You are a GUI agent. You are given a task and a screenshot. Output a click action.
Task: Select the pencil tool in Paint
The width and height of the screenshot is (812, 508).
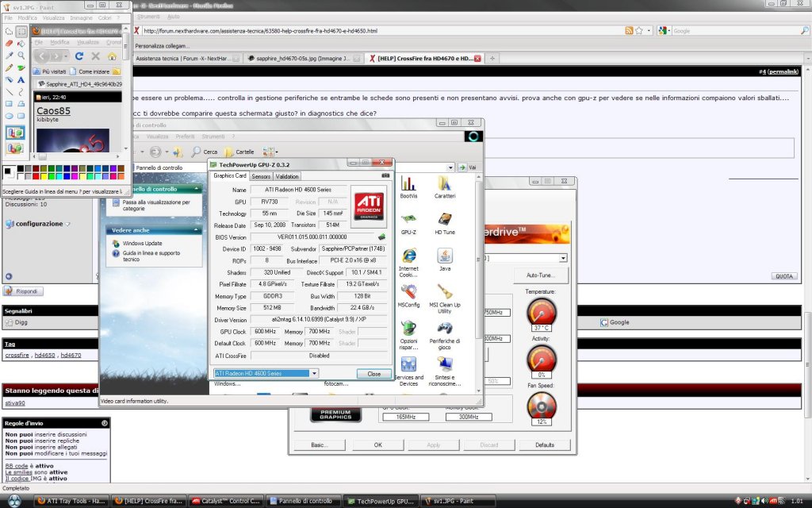click(x=9, y=67)
